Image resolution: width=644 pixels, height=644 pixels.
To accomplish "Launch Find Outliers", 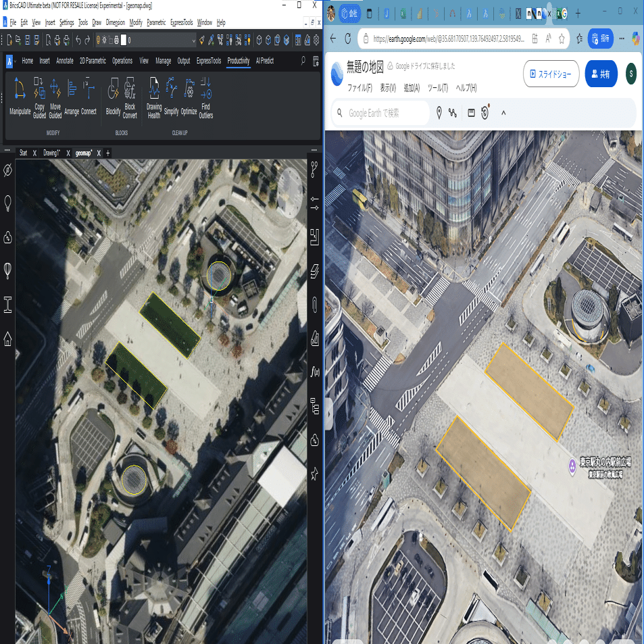I will [205, 95].
